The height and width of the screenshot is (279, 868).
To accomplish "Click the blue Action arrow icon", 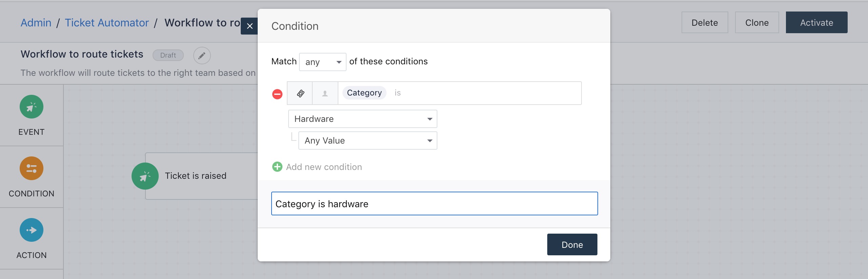I will coord(32,230).
